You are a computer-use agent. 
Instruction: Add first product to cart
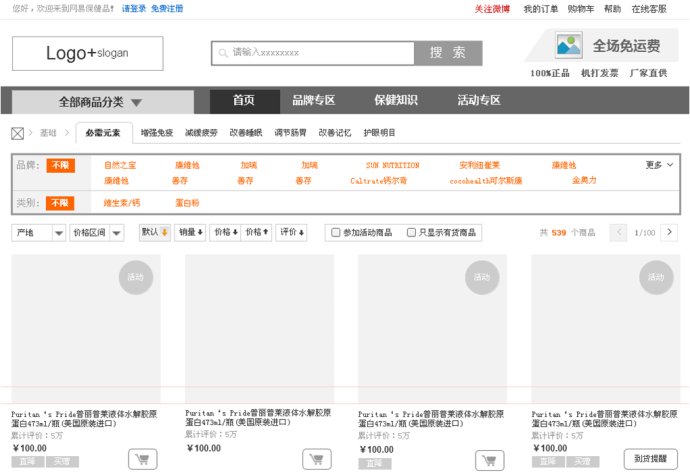(143, 460)
